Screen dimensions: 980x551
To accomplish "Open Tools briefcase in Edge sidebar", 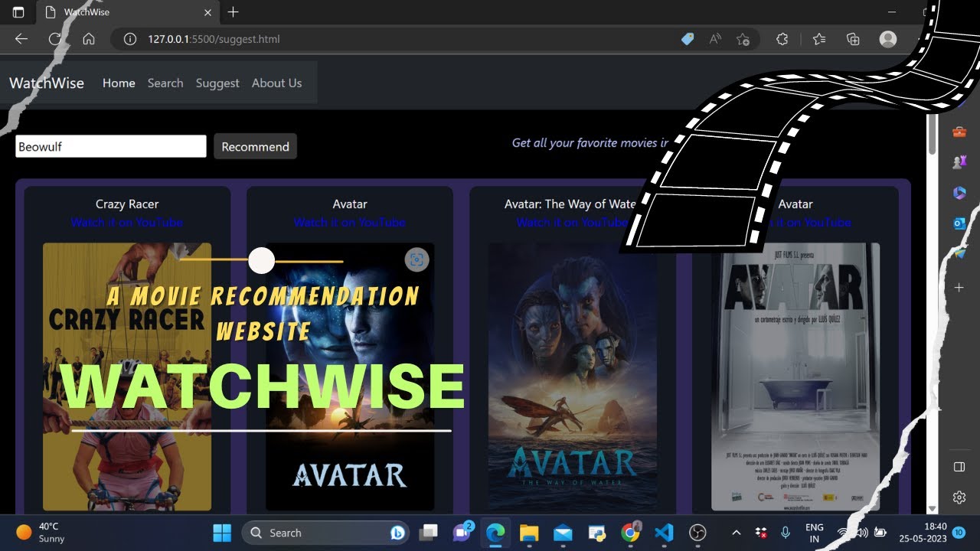I will 959,132.
